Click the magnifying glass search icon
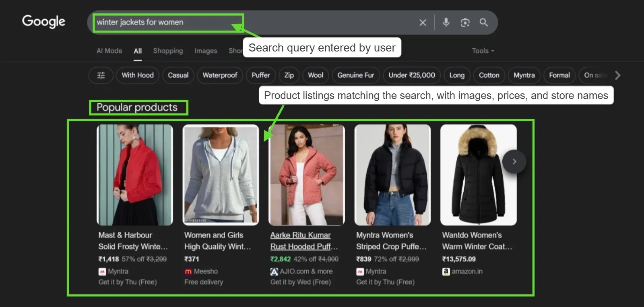Screen dimensions: 644x307 484,23
